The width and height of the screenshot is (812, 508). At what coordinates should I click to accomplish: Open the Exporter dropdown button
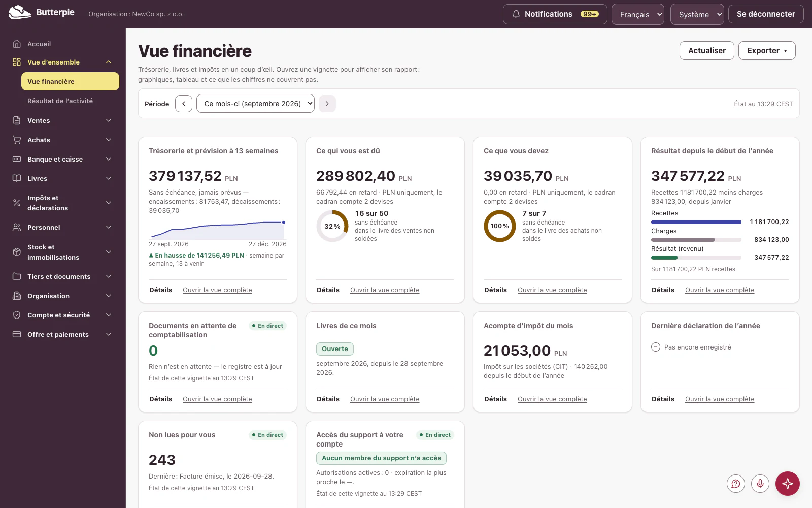pyautogui.click(x=767, y=50)
